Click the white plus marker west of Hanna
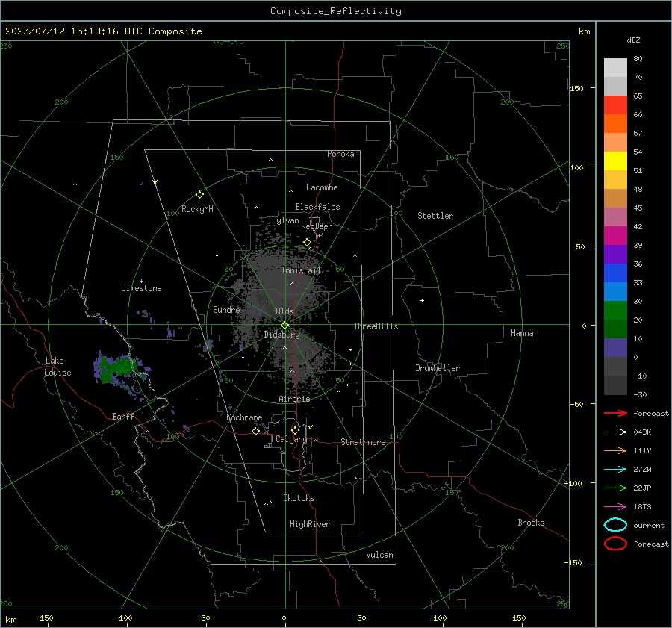Screen dimensions: 672x628 (x=422, y=300)
